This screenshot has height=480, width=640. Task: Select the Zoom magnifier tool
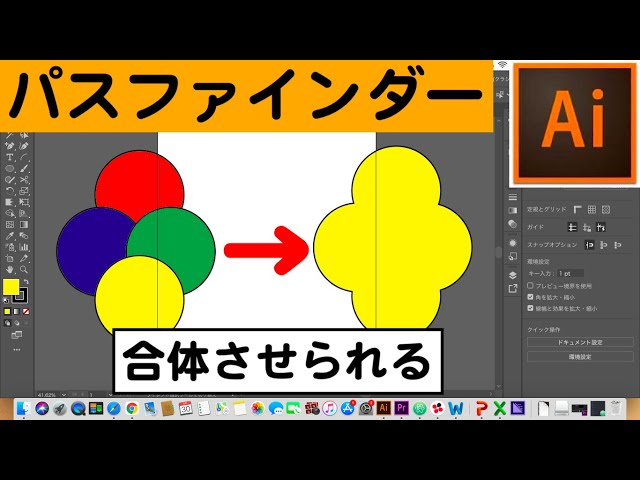(24, 269)
